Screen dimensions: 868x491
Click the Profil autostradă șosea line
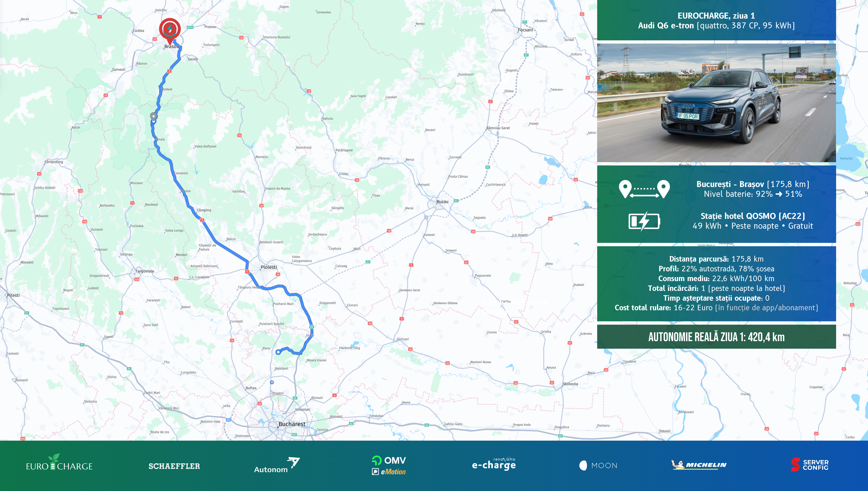[716, 269]
